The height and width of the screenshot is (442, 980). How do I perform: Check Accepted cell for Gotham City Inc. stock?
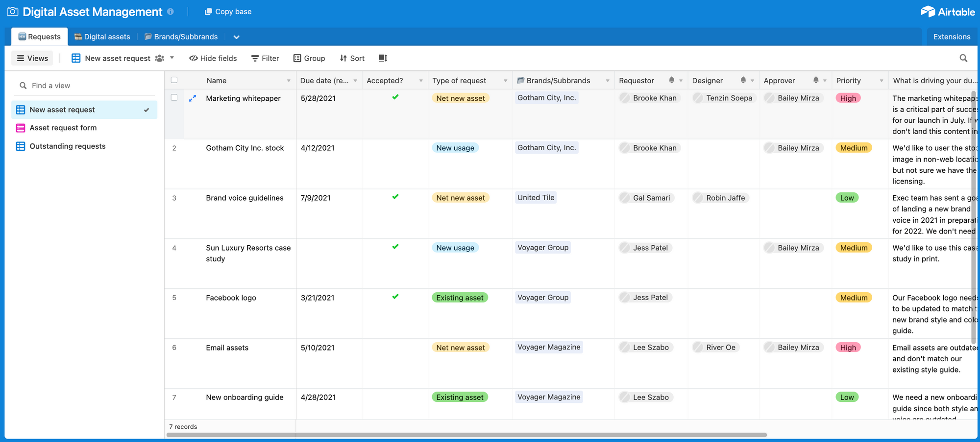395,164
